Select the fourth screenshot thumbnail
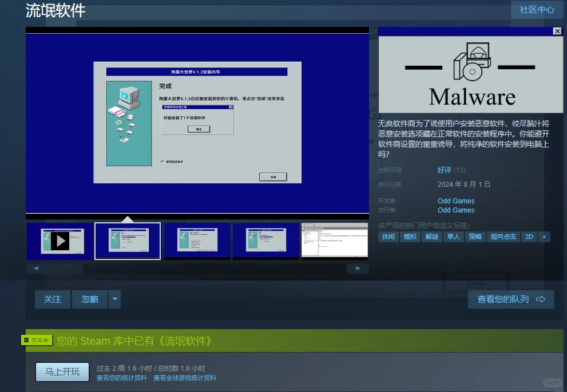567x392 pixels. pyautogui.click(x=266, y=241)
